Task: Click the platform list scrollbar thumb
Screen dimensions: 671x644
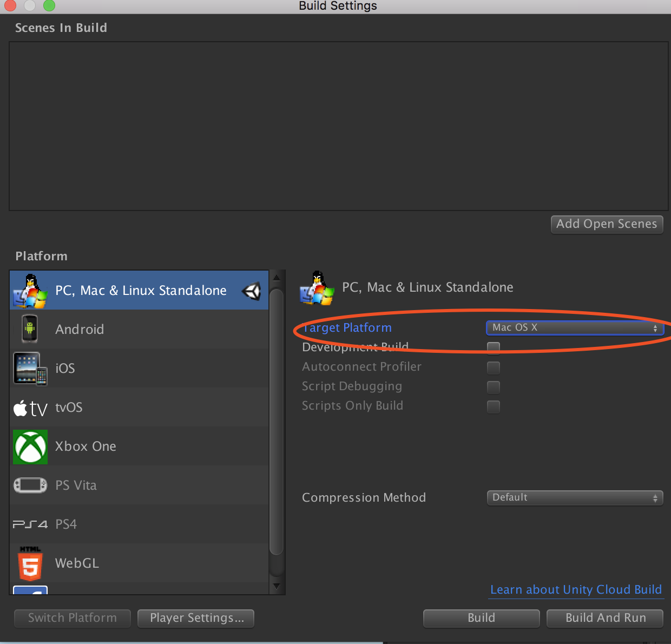Action: point(277,422)
